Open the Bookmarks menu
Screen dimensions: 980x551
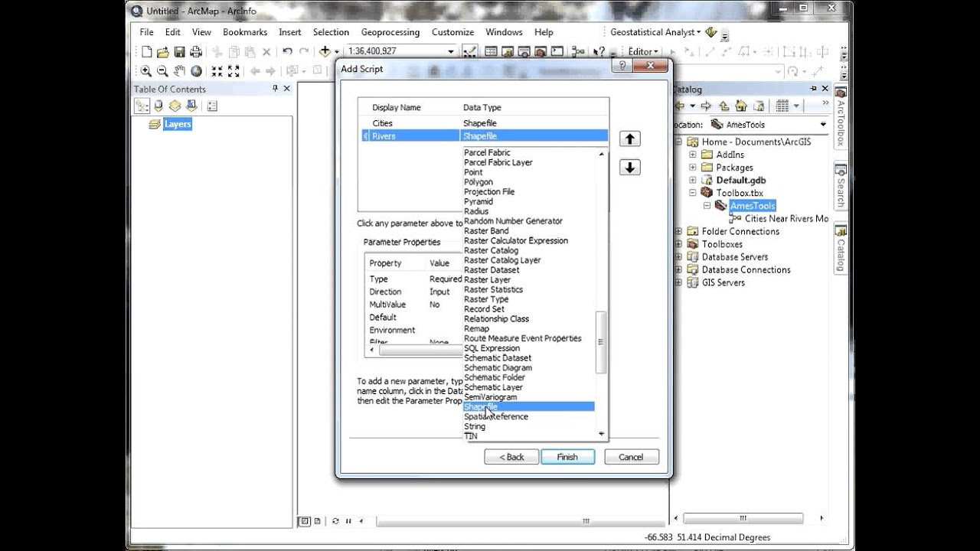pyautogui.click(x=245, y=32)
